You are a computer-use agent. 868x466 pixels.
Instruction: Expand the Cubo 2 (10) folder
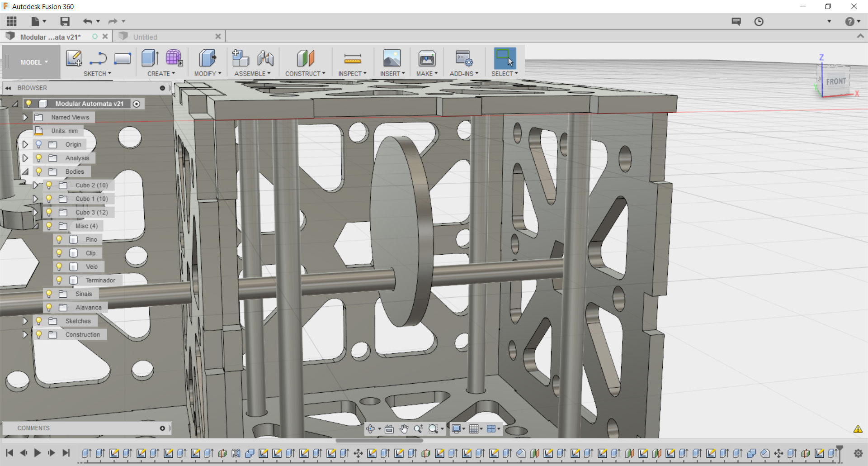coord(35,185)
